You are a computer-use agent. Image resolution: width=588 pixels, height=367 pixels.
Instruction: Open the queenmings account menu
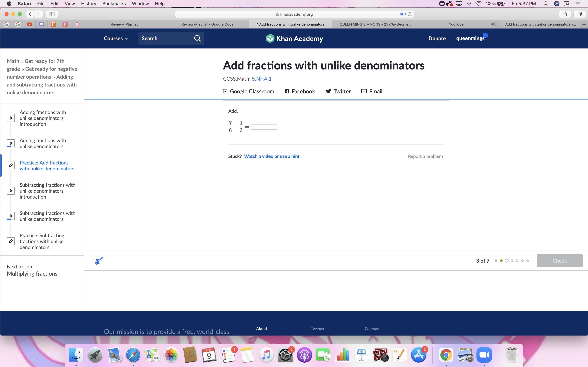coord(470,38)
